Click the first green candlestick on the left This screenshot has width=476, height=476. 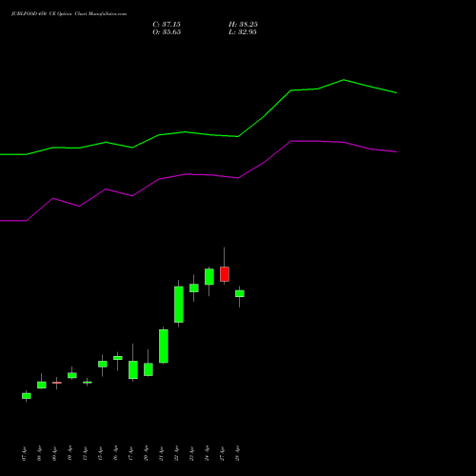(27, 396)
